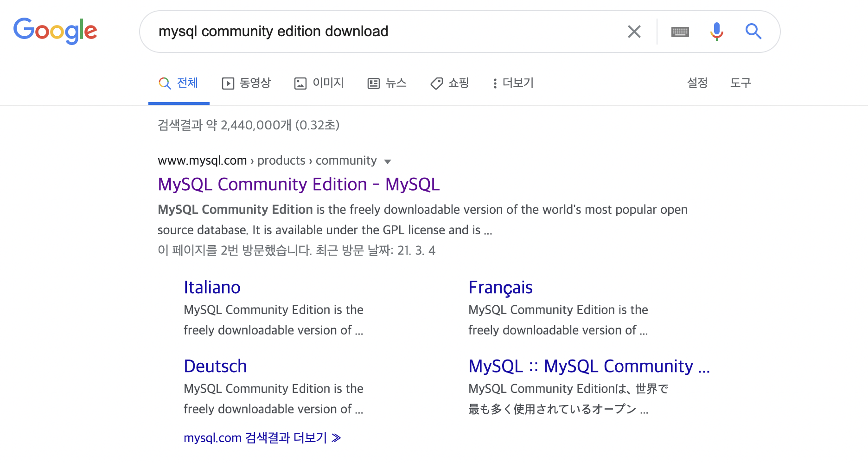Image resolution: width=868 pixels, height=463 pixels.
Task: Select the 전체 (All) tab
Action: coord(179,83)
